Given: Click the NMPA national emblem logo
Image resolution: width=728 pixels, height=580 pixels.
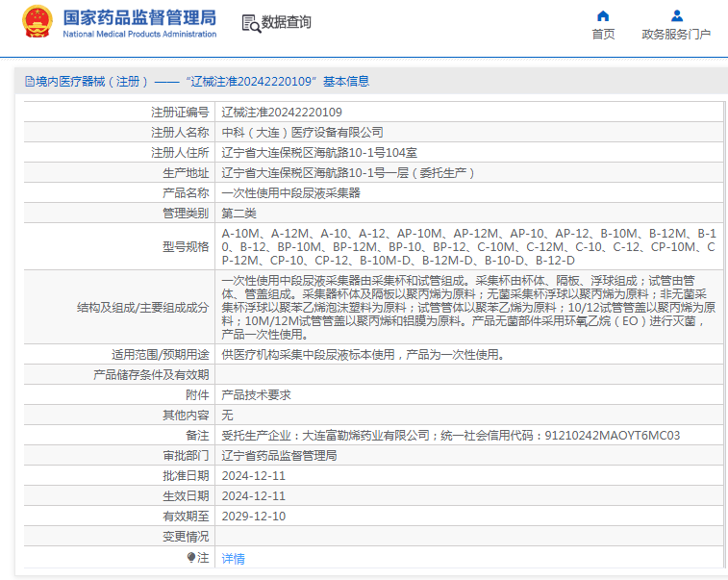Looking at the screenshot, I should click(38, 21).
